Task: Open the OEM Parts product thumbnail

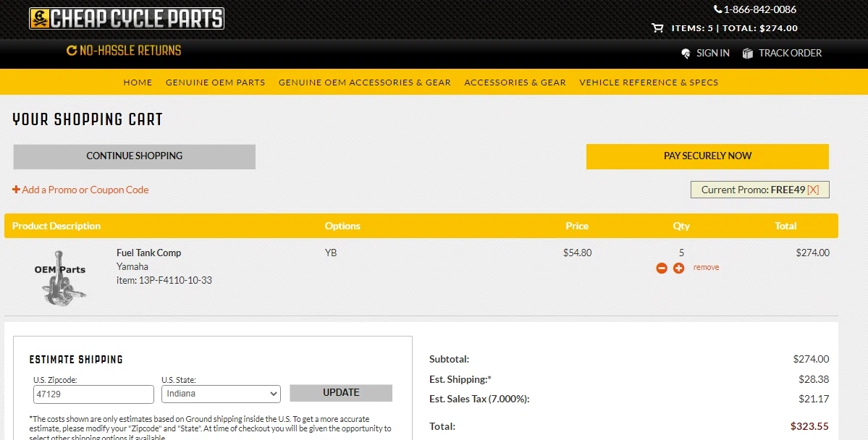Action: coord(60,277)
